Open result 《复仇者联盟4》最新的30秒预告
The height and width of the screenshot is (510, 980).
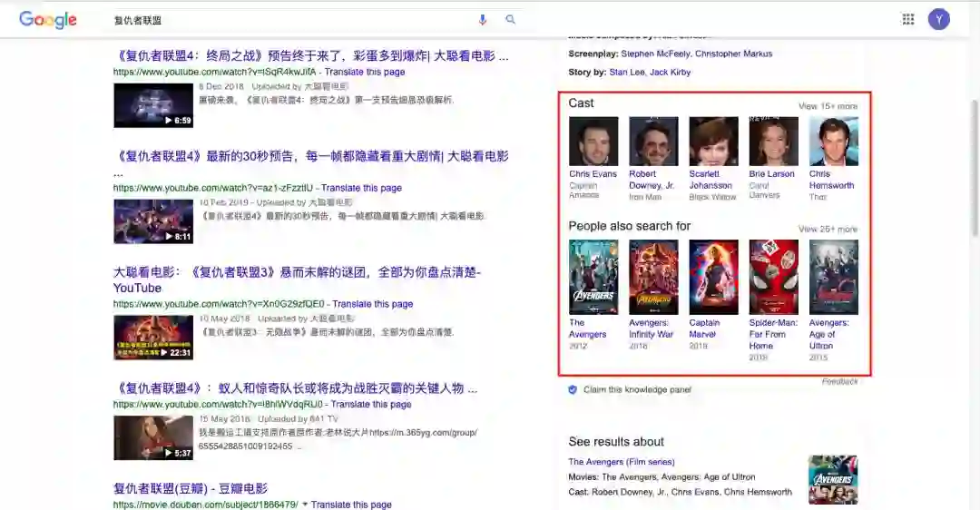[x=311, y=156]
